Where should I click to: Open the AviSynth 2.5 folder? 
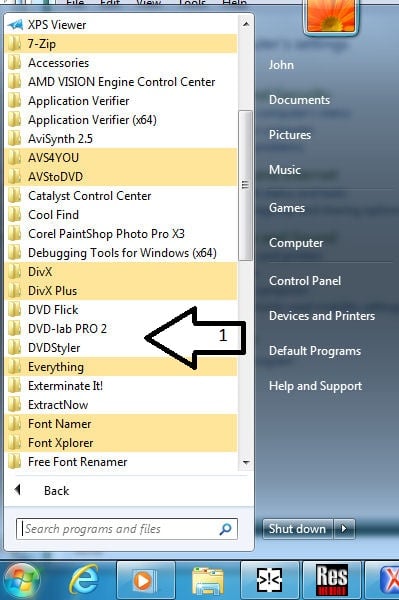(x=122, y=139)
